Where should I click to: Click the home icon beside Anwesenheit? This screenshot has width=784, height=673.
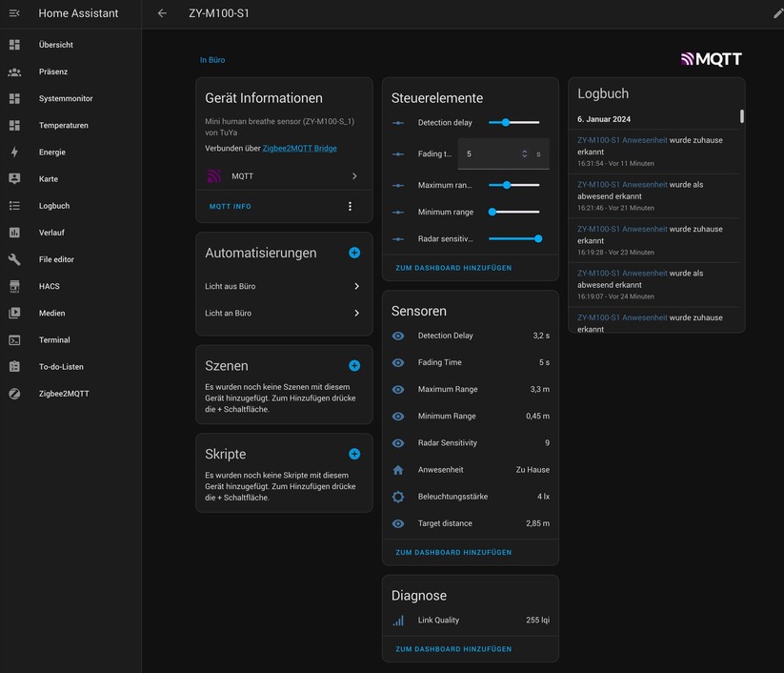pos(399,469)
